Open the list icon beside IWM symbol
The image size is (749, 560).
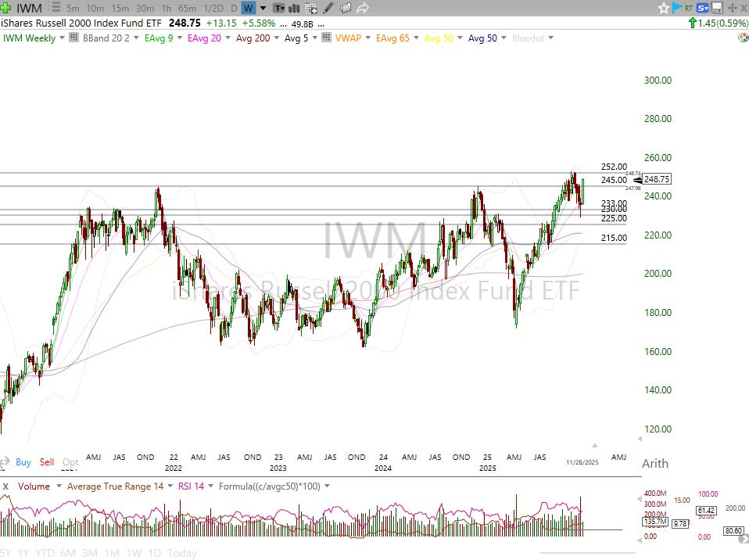click(55, 8)
